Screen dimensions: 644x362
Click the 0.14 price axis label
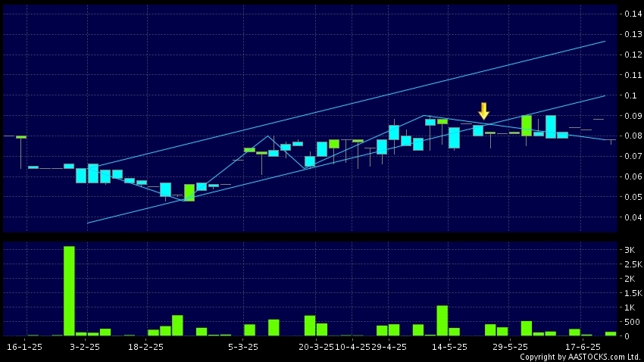(633, 14)
